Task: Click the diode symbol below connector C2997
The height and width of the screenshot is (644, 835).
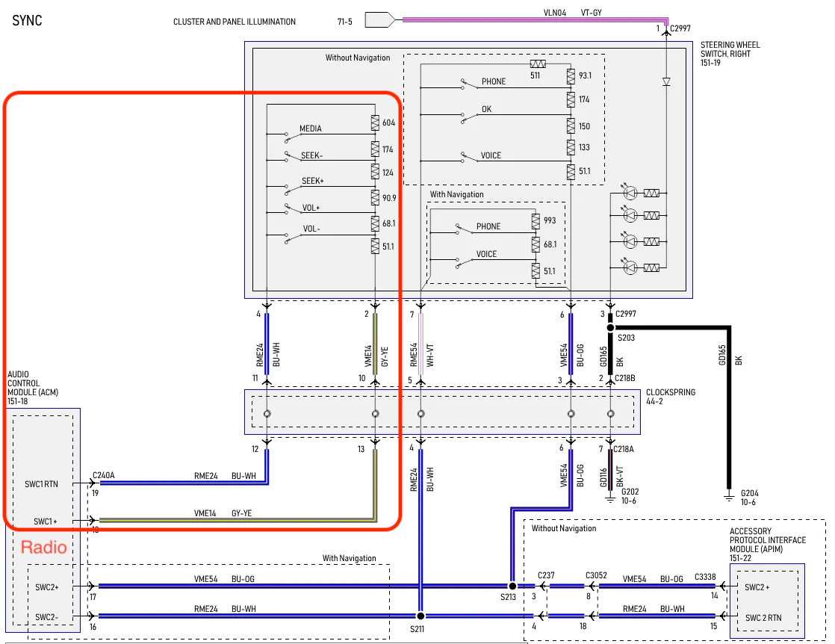Action: 666,82
